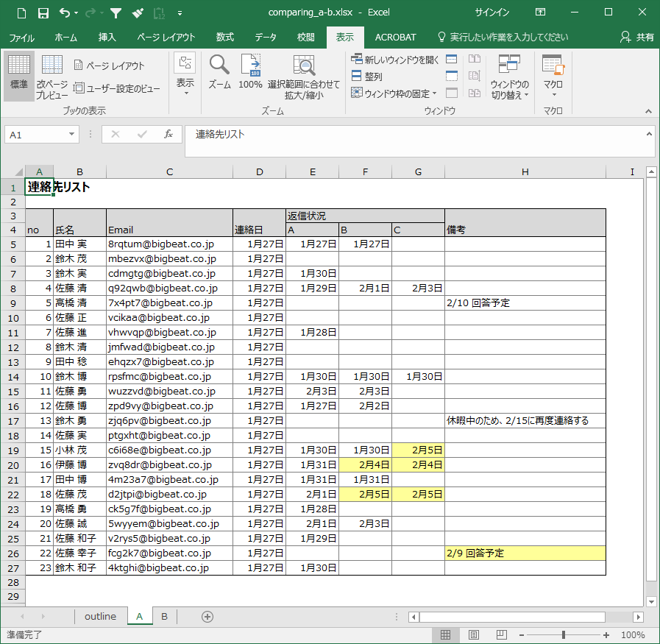Enable Page Layout view from the status bar

[x=473, y=634]
